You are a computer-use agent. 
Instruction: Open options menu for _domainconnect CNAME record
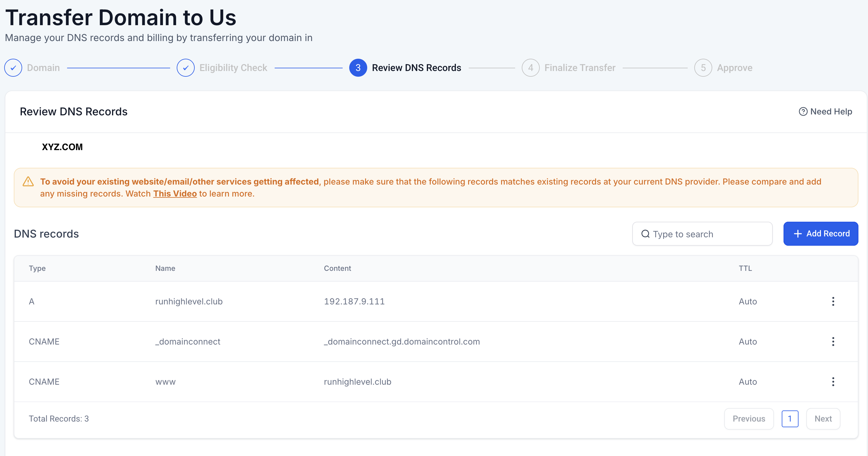(833, 342)
